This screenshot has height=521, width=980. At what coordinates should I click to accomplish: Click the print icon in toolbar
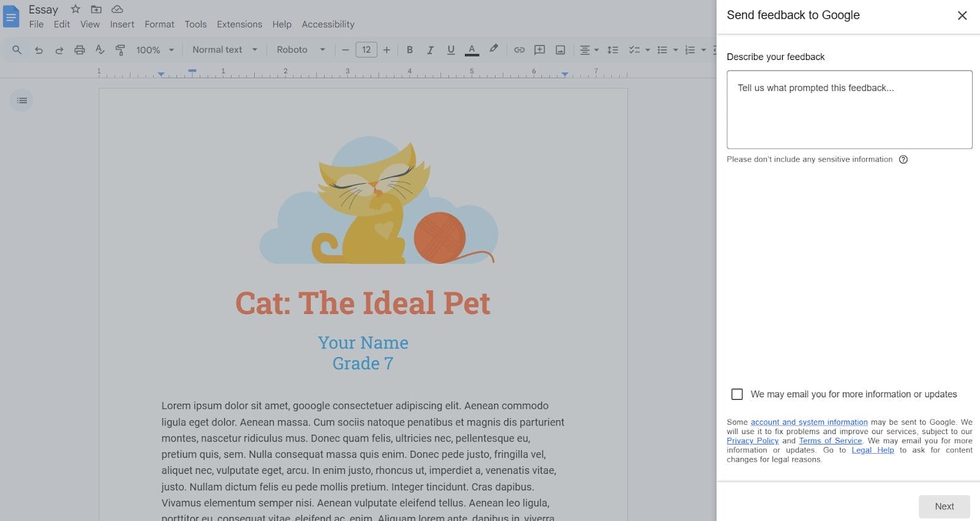point(80,50)
